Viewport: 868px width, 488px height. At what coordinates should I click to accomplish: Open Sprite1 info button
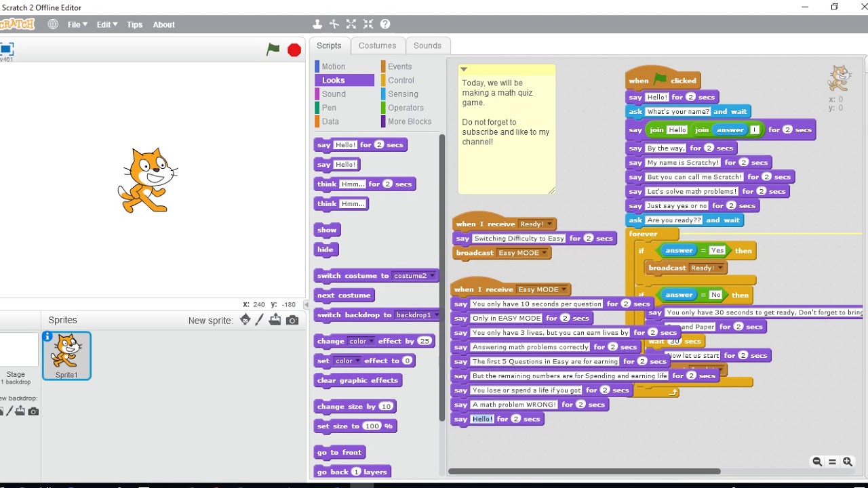click(x=47, y=336)
